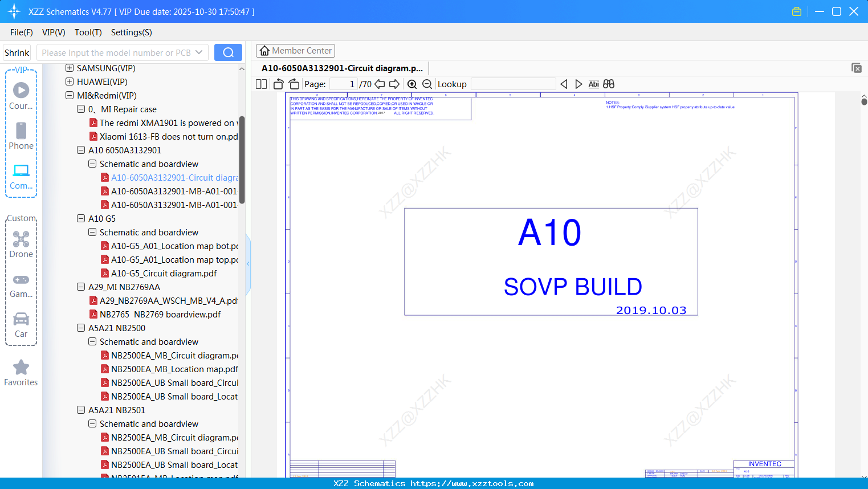Image resolution: width=868 pixels, height=489 pixels.
Task: Zoom in on the schematic
Action: tap(412, 84)
